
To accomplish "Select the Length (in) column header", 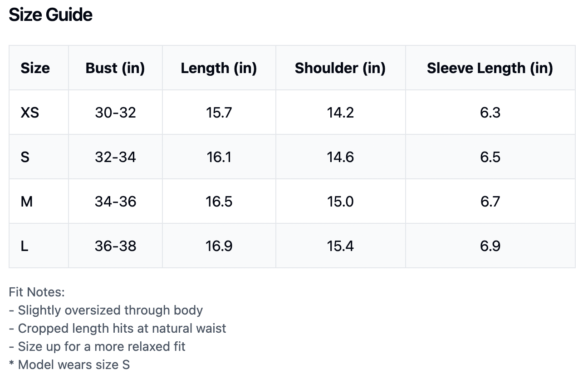I will point(219,68).
